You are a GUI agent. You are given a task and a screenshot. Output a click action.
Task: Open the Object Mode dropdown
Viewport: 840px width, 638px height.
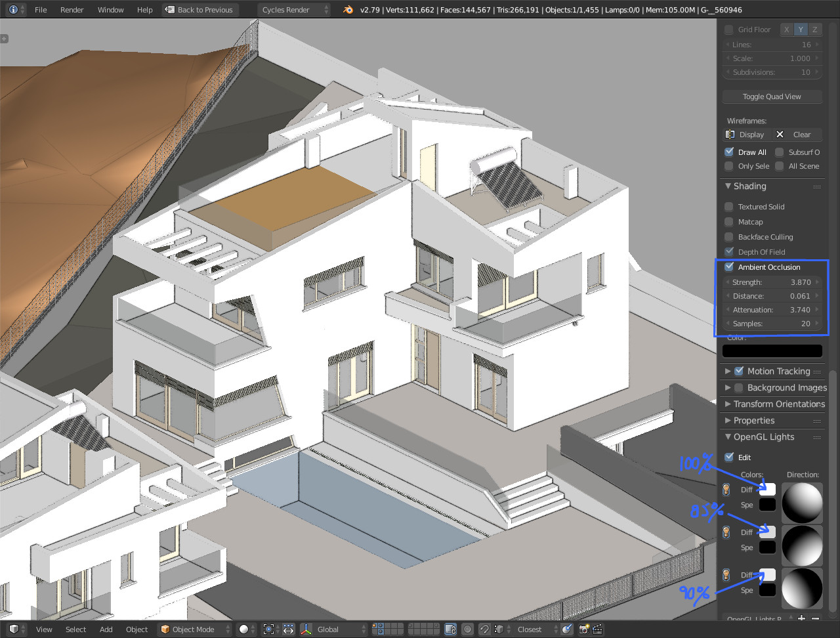(x=196, y=629)
